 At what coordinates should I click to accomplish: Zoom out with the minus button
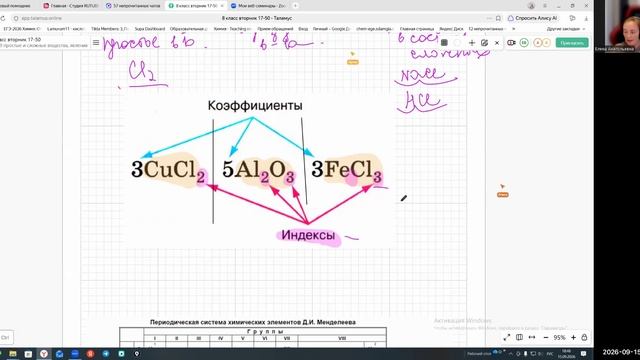(x=546, y=338)
